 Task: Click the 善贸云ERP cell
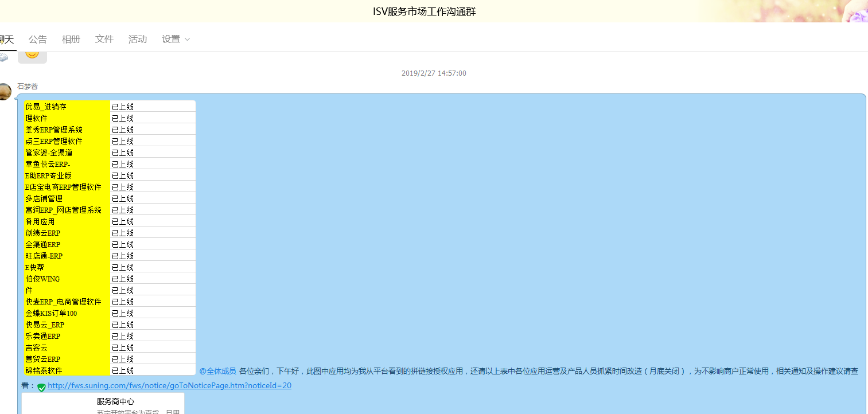point(67,359)
